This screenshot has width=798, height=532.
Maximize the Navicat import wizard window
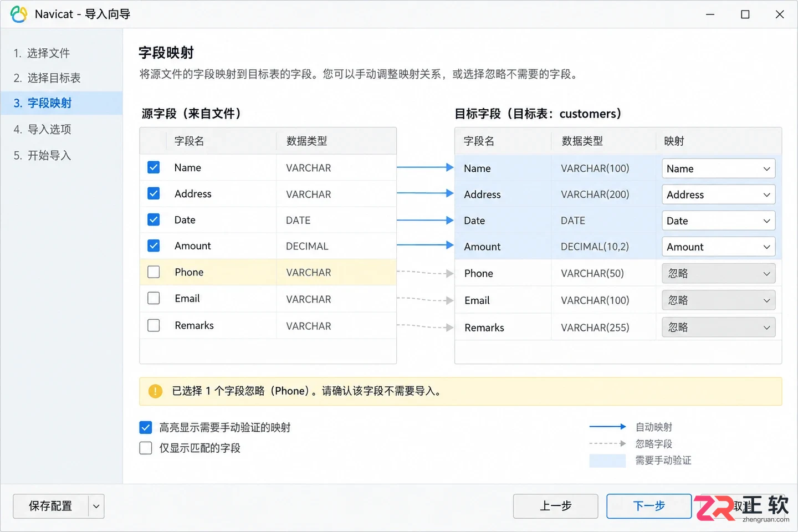point(745,14)
